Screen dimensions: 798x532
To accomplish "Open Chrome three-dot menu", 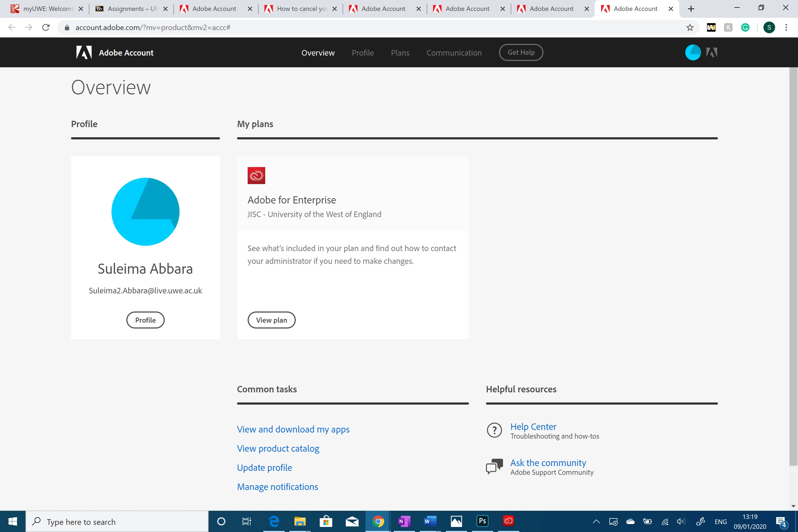I will [x=786, y=27].
